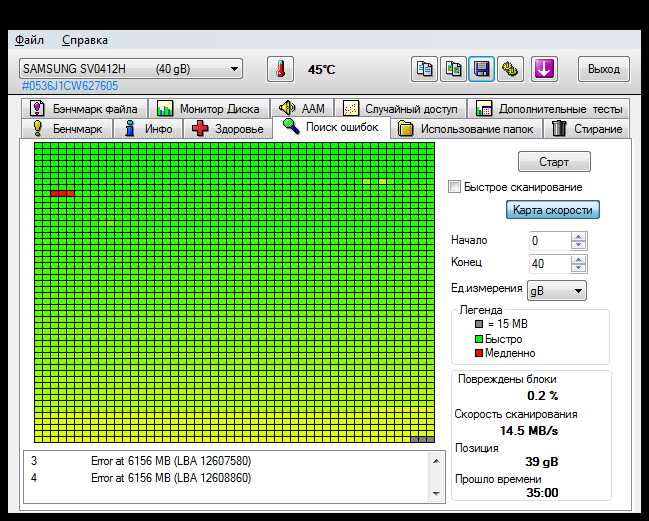This screenshot has height=521, width=649.
Task: Open the Здоровье tab with red cross
Action: coord(228,129)
